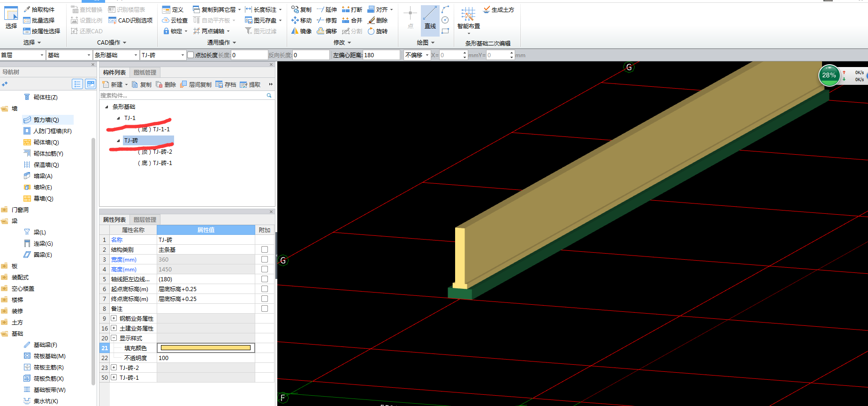Open 图元存盘 element save
This screenshot has height=406, width=868.
coord(263,20)
